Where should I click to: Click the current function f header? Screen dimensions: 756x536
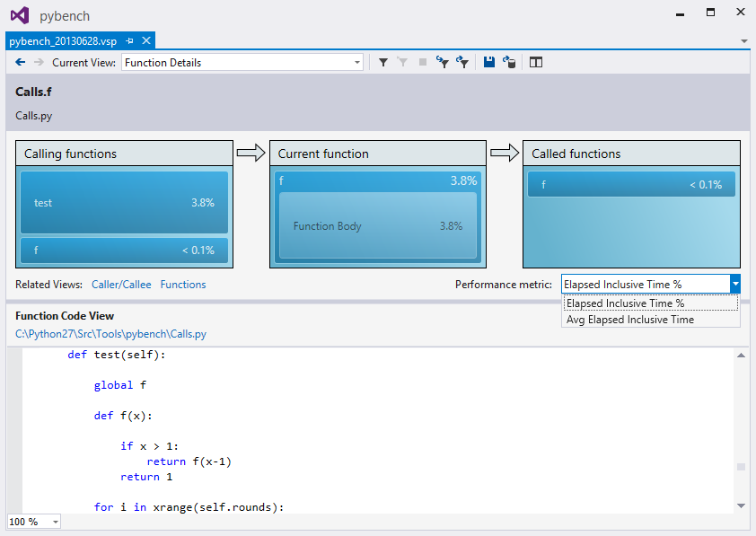378,180
